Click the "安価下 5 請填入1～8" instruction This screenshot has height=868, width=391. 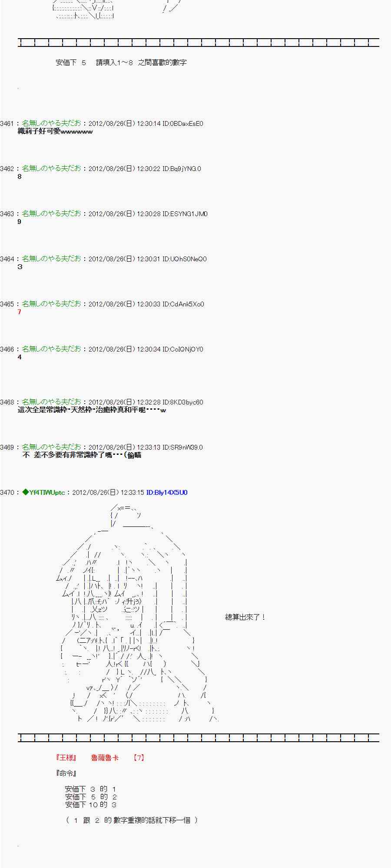[121, 62]
